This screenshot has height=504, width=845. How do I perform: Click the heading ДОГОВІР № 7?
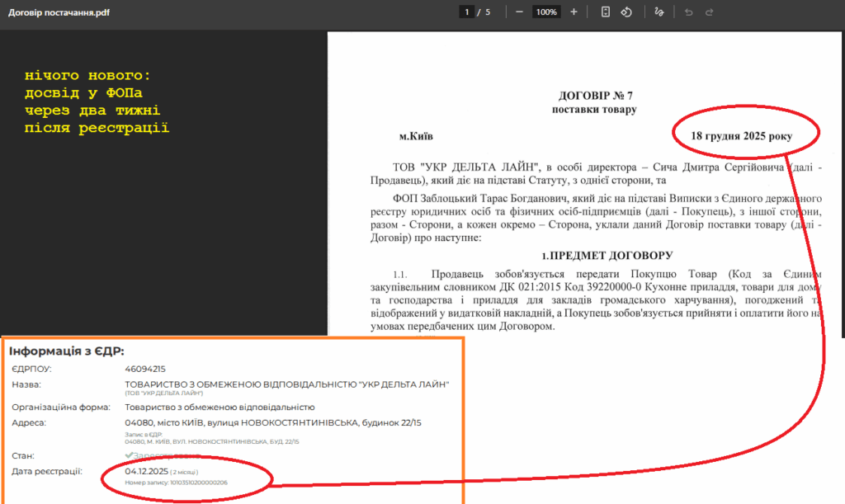[x=594, y=96]
